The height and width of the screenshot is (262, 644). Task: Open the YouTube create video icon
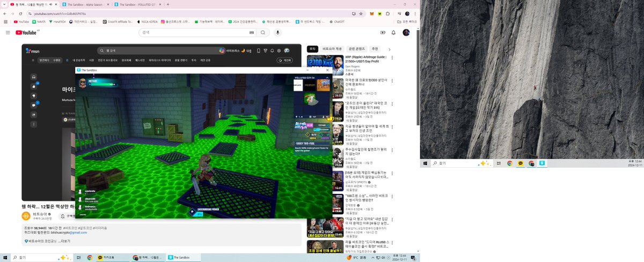click(x=383, y=33)
